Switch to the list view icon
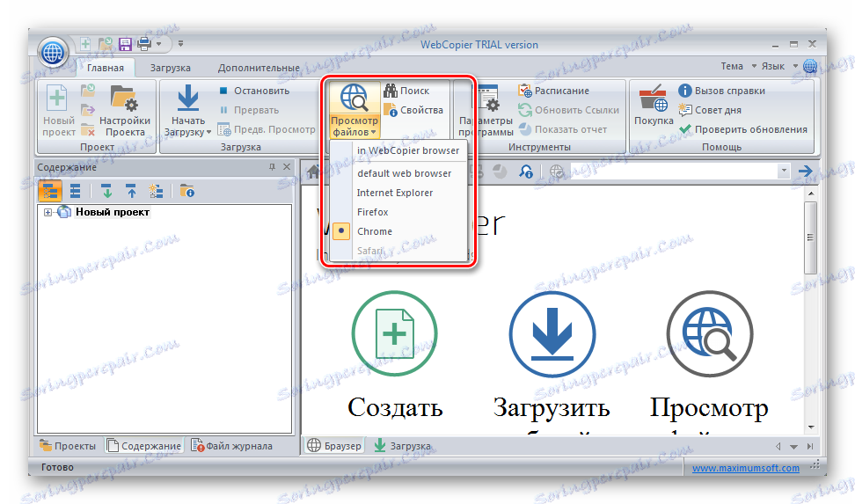855x504 pixels. click(x=76, y=192)
